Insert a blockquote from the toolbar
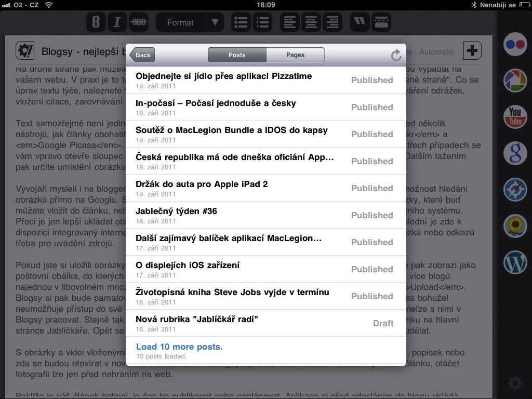Viewport: 532px width, 399px height. (360, 22)
